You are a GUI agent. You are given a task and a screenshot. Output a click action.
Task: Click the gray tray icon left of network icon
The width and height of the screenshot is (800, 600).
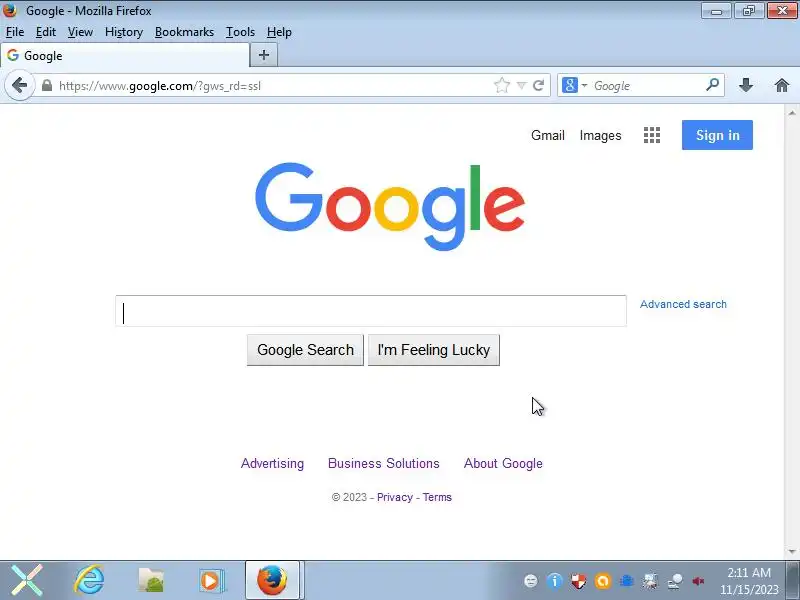(x=651, y=581)
